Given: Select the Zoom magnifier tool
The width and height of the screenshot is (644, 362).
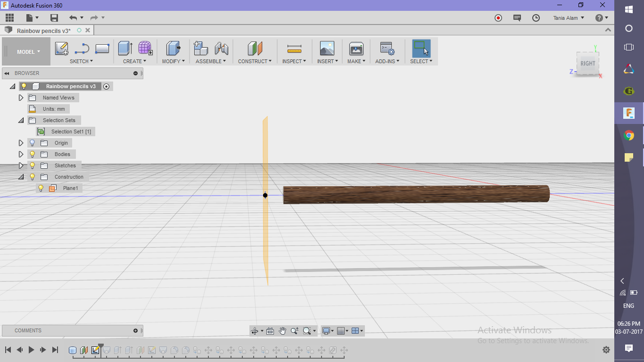Looking at the screenshot, I should 295,331.
